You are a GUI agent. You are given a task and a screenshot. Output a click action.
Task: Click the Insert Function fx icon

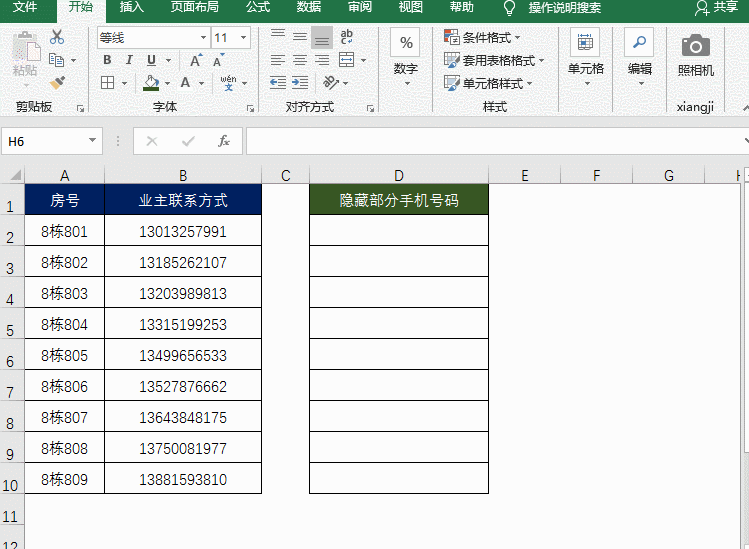[224, 141]
